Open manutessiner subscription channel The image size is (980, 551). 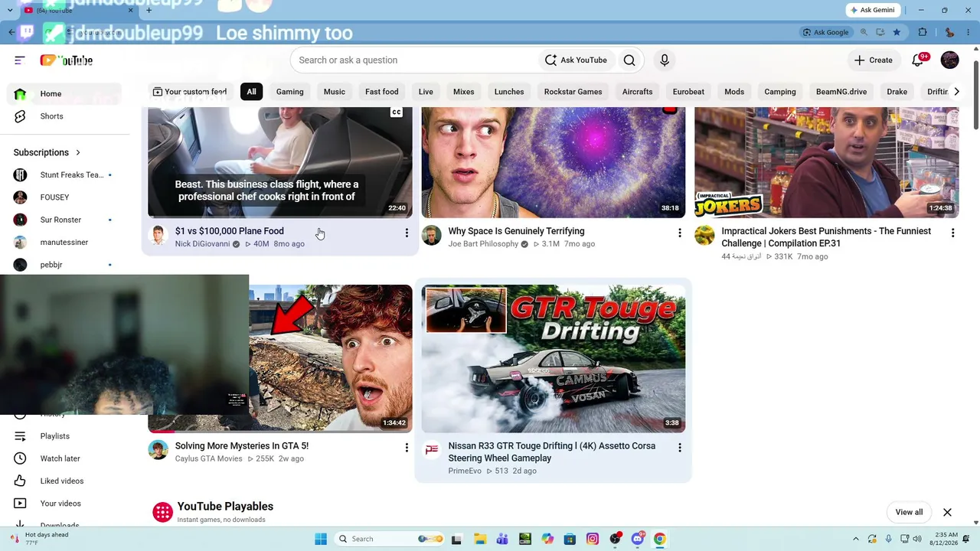65,243
